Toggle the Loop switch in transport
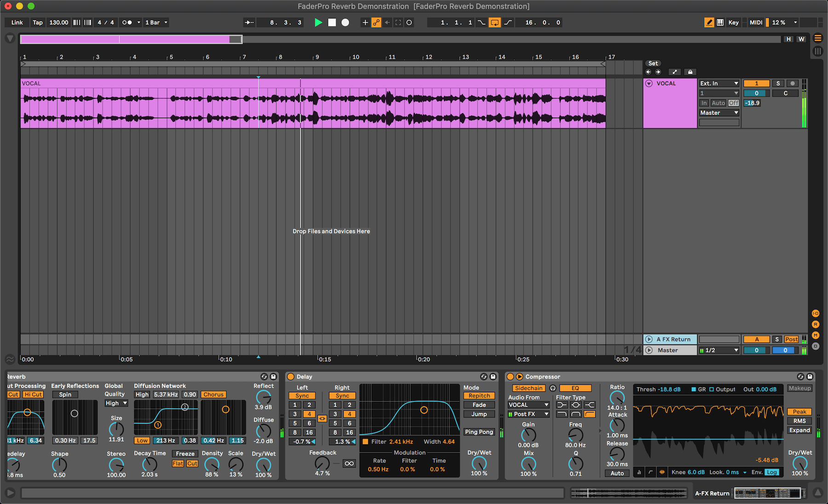The image size is (828, 504). [x=494, y=23]
